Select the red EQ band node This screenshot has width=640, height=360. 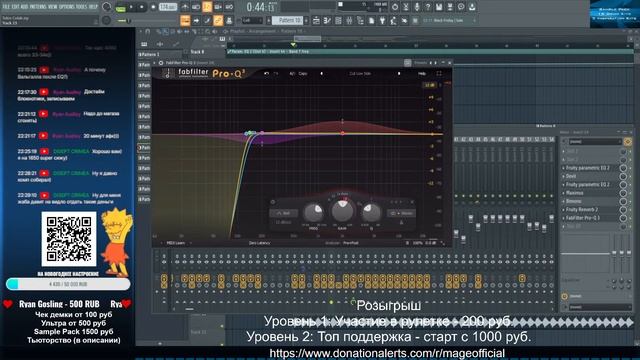(342, 133)
